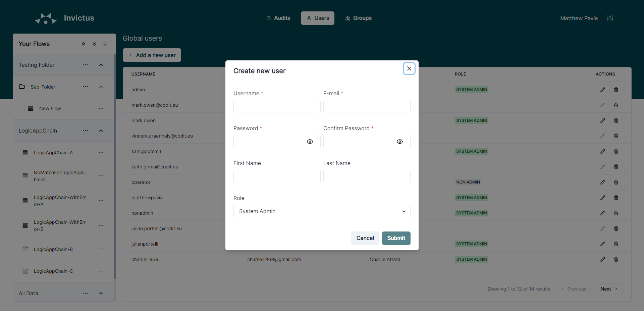Expand all flows with the double-chevron down icon
The height and width of the screenshot is (311, 644).
94,44
